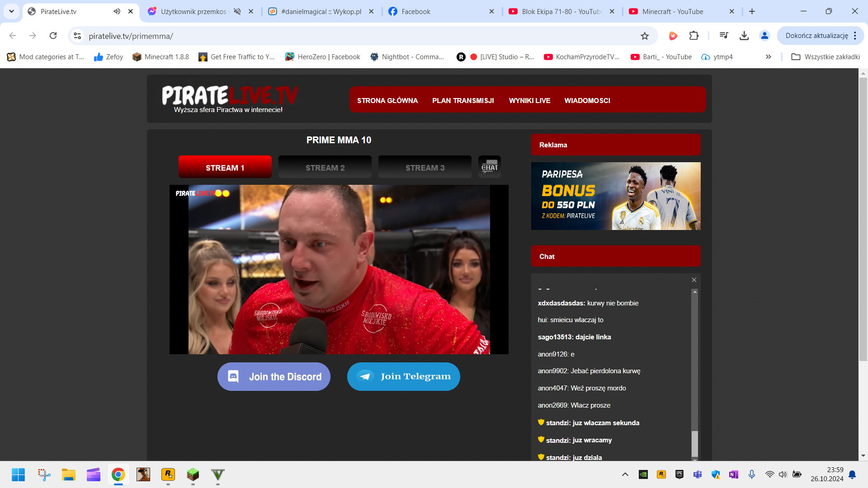Expand the tab search dropdown
Screen dimensions: 868x488
tap(11, 11)
